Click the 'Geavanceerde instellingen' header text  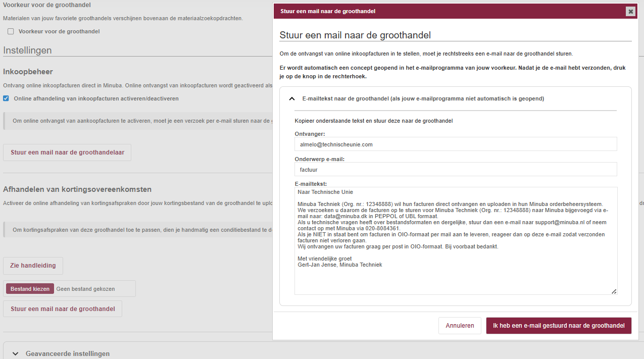tap(68, 353)
